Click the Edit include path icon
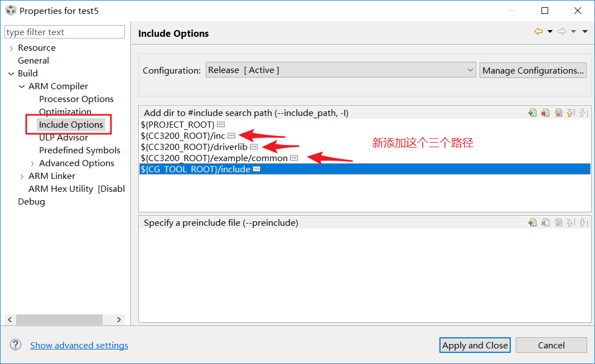Screen dimensions: 595x364 [558, 113]
